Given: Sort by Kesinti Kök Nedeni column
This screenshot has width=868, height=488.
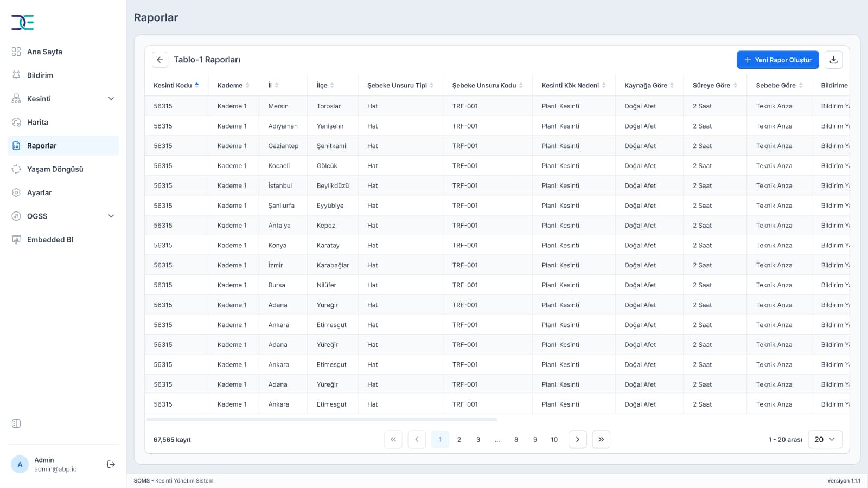Looking at the screenshot, I should click(574, 85).
